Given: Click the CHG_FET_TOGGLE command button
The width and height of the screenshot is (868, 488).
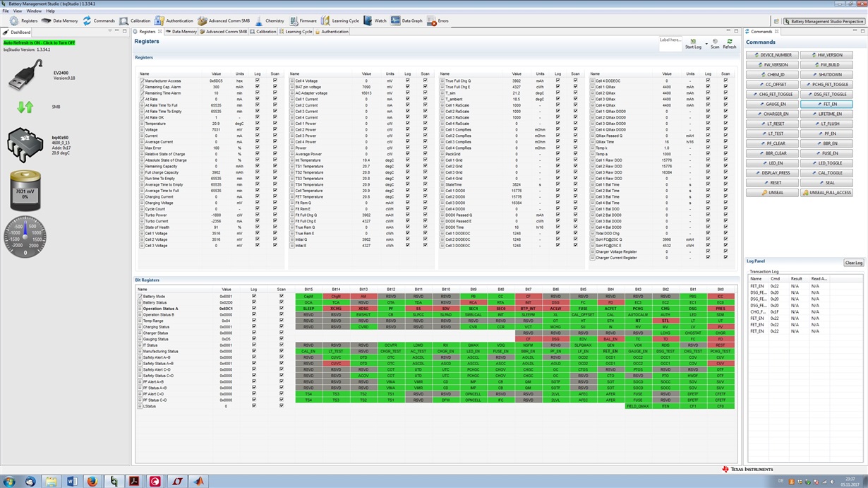Looking at the screenshot, I should click(x=772, y=94).
